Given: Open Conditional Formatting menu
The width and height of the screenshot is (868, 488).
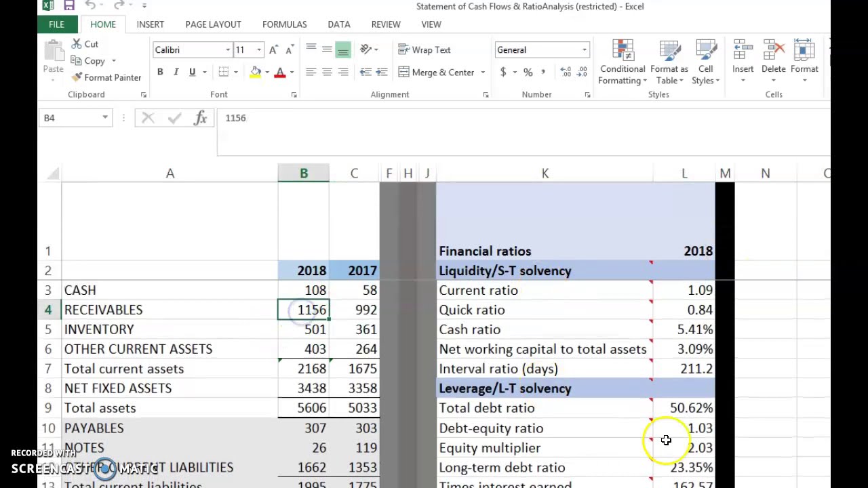Looking at the screenshot, I should [x=623, y=62].
